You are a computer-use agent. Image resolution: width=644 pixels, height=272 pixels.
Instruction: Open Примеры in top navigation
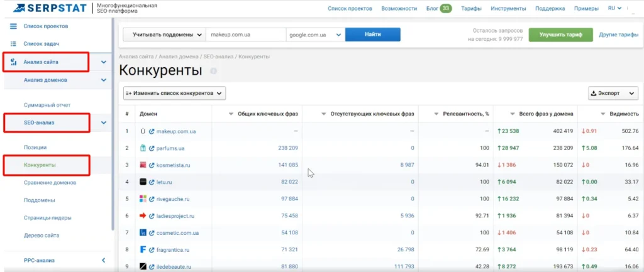pos(586,8)
